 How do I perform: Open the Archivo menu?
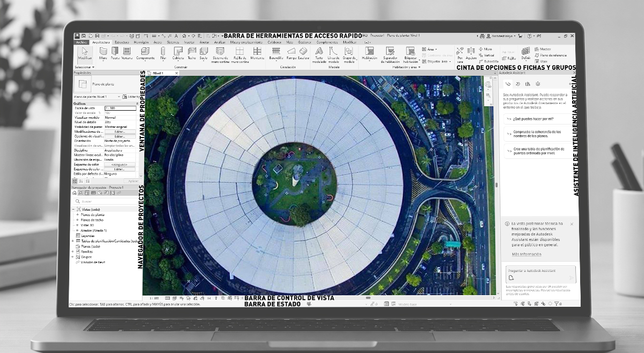tap(82, 42)
